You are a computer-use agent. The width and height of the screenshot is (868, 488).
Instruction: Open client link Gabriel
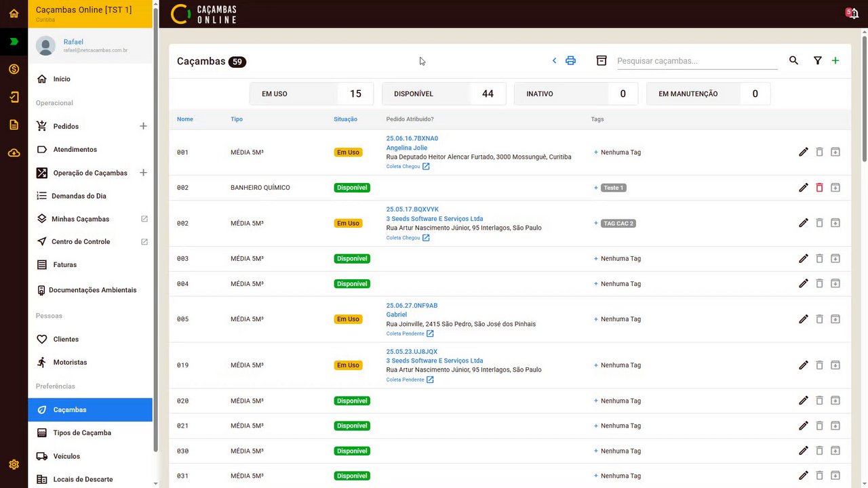pos(397,314)
